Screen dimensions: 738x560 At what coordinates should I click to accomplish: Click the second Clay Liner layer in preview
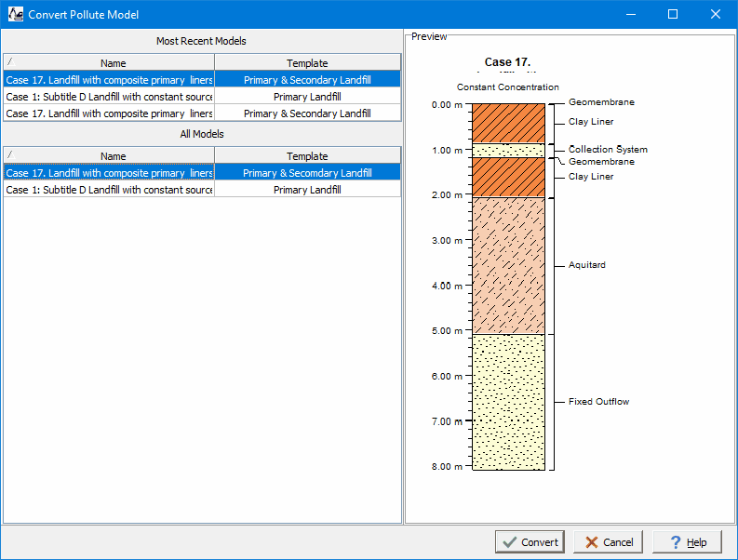tap(507, 177)
